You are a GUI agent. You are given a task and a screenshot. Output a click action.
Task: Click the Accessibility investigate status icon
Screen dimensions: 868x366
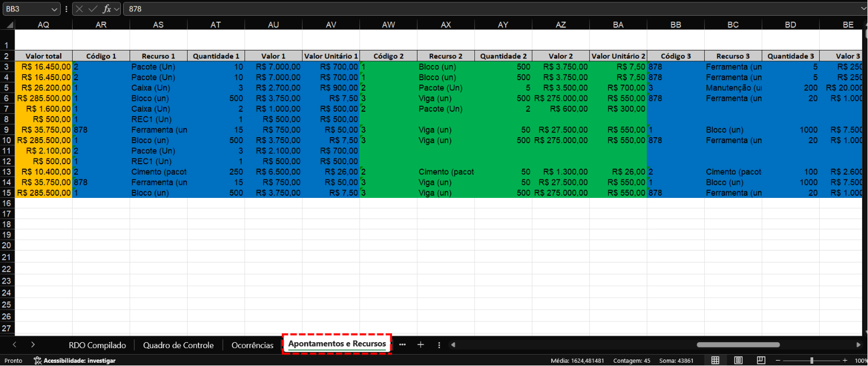pyautogui.click(x=37, y=361)
